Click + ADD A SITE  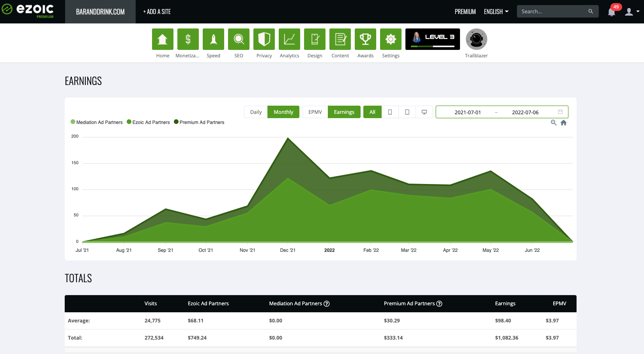[x=157, y=12]
